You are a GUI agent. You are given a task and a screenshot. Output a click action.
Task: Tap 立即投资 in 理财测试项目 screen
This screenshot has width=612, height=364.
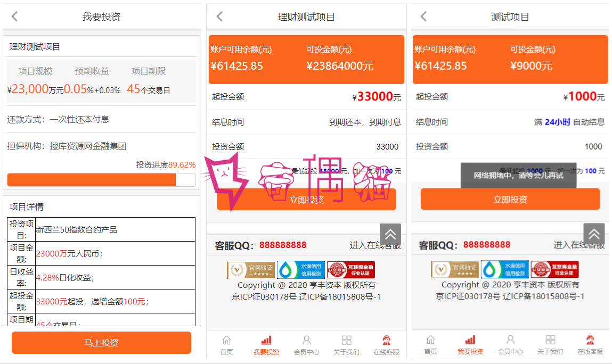306,200
